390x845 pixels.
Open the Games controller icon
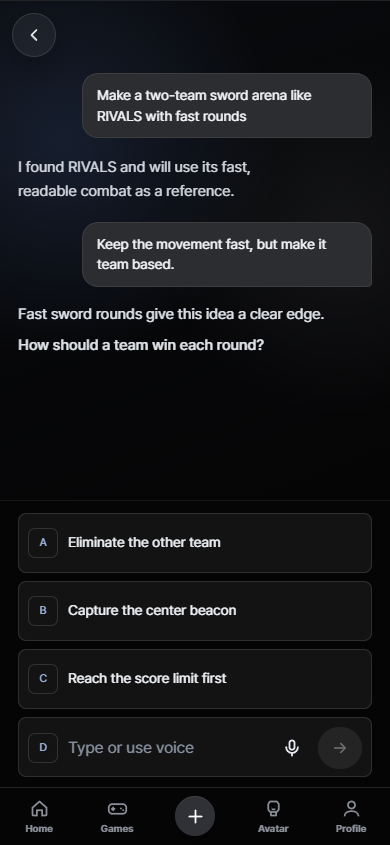point(117,808)
